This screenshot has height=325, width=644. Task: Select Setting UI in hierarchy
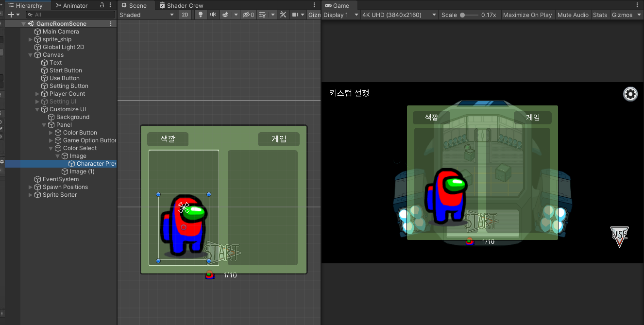(x=63, y=102)
